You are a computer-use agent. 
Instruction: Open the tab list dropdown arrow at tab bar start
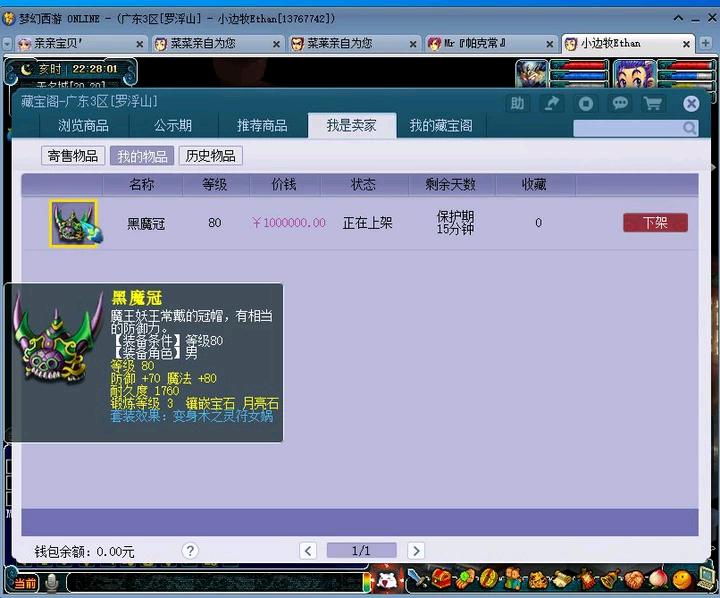click(7, 44)
